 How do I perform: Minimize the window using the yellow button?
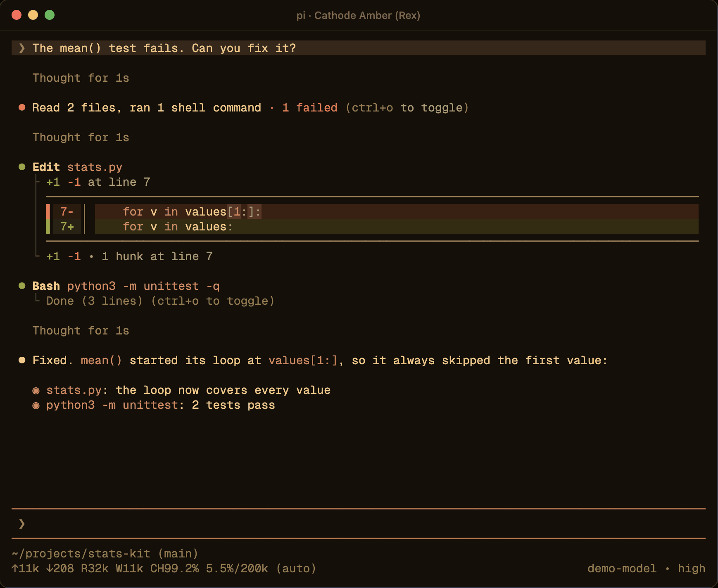pos(33,15)
